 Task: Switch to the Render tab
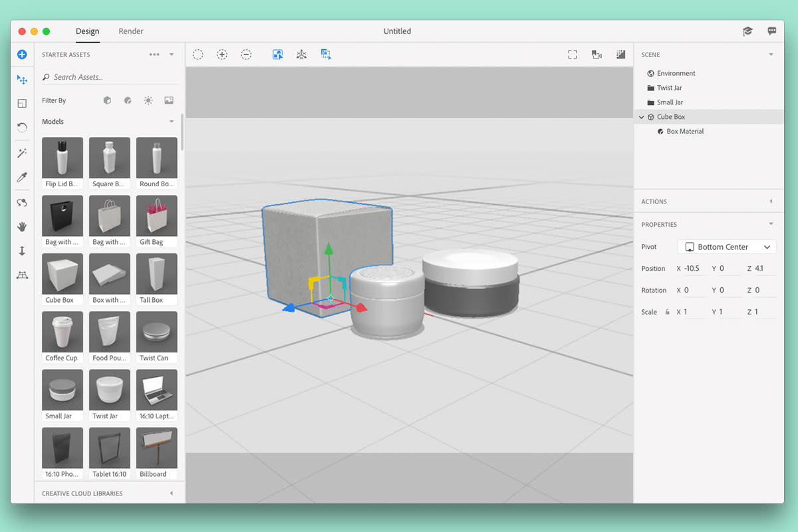click(131, 31)
